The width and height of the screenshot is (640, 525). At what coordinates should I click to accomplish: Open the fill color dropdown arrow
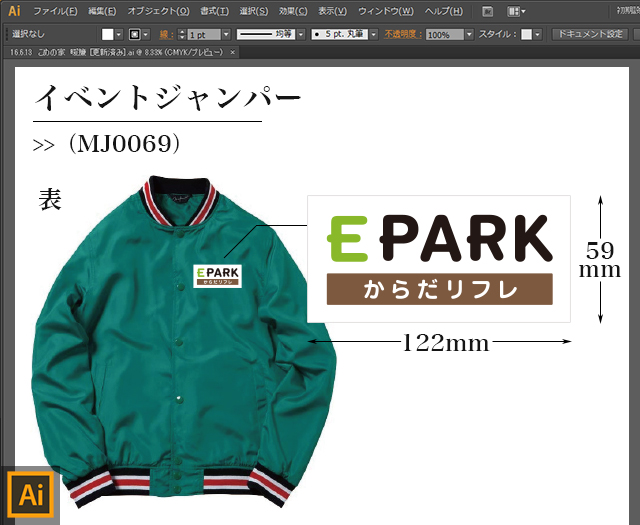(x=119, y=34)
